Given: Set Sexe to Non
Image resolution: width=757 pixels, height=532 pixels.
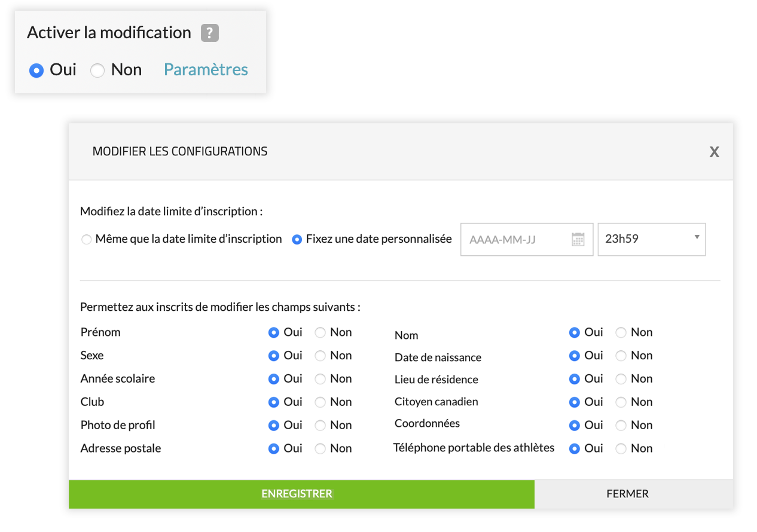Looking at the screenshot, I should click(x=320, y=356).
